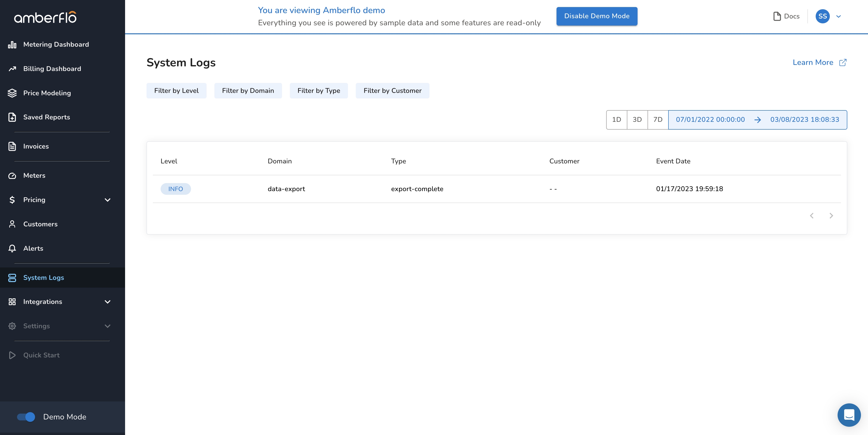This screenshot has width=868, height=435.
Task: Click the Customers person icon
Action: (12, 224)
